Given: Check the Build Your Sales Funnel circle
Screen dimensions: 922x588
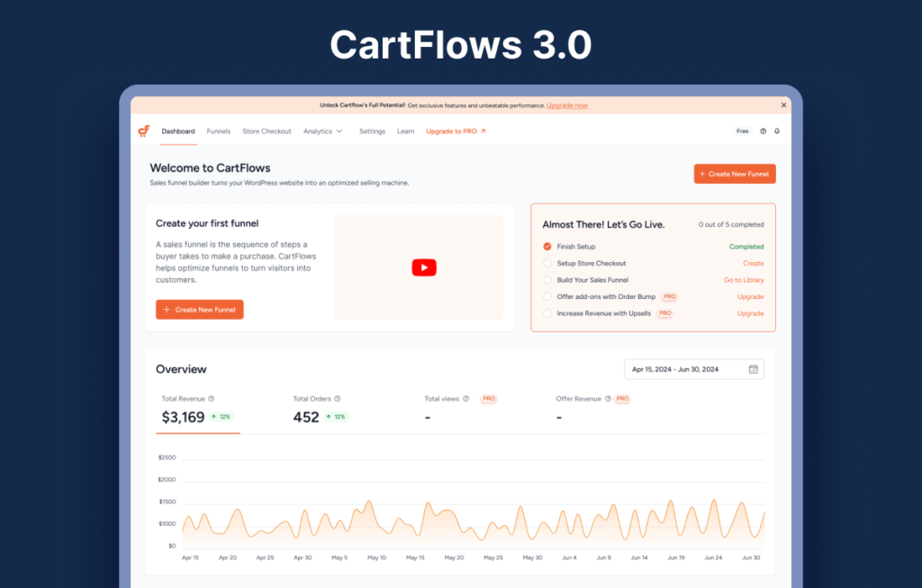Looking at the screenshot, I should (x=547, y=280).
